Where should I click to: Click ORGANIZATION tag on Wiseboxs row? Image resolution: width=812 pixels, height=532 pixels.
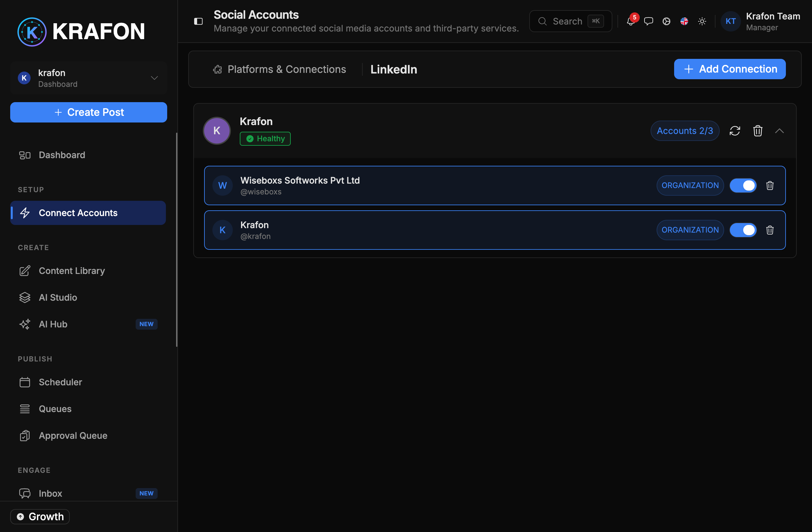point(690,185)
